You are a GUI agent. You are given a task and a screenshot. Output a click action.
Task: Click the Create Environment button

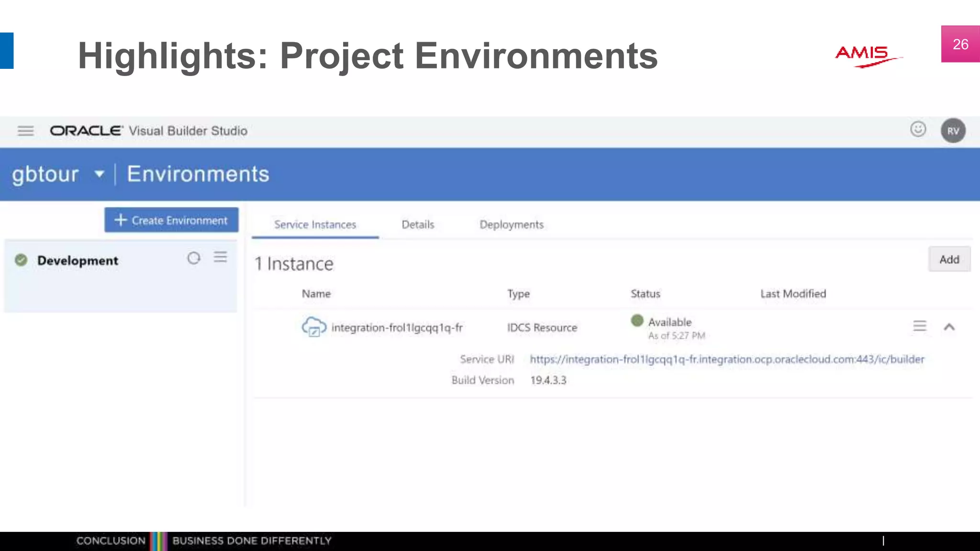[171, 220]
